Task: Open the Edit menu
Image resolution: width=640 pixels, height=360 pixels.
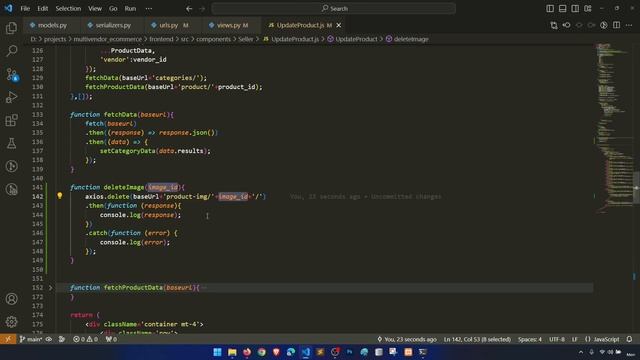Action: [42, 9]
